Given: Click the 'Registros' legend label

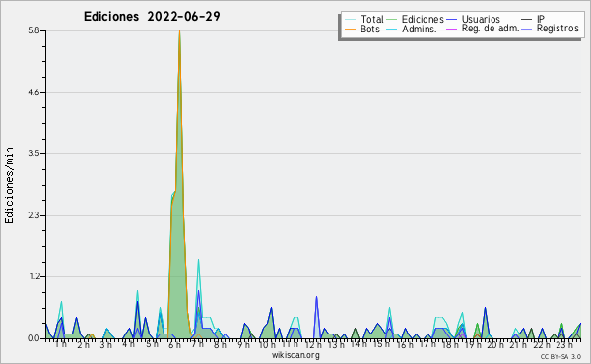Looking at the screenshot, I should pos(558,29).
